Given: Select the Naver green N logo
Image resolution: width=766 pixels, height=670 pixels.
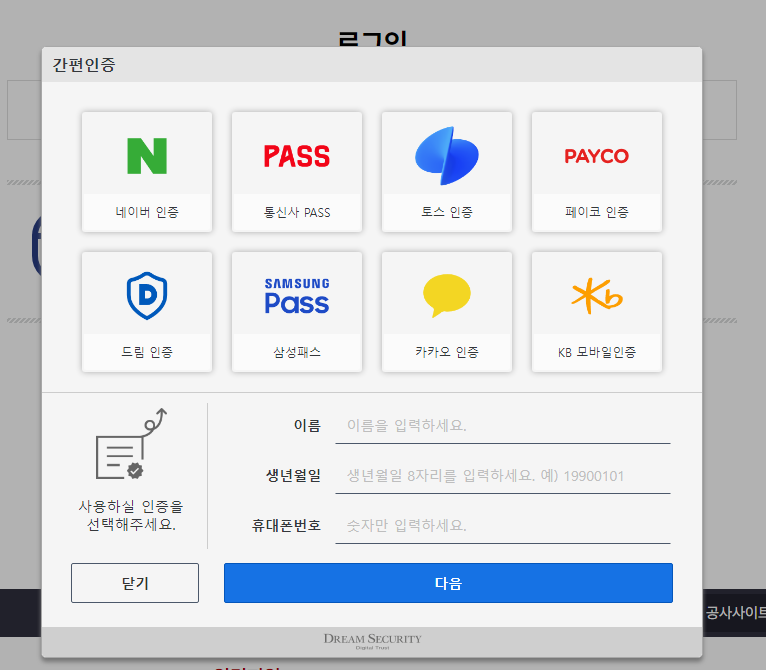Looking at the screenshot, I should pos(147,156).
